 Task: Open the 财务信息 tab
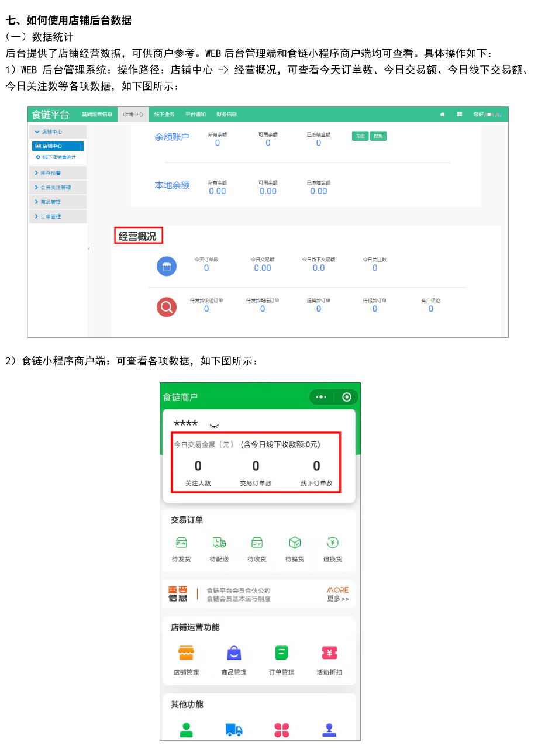[x=226, y=115]
